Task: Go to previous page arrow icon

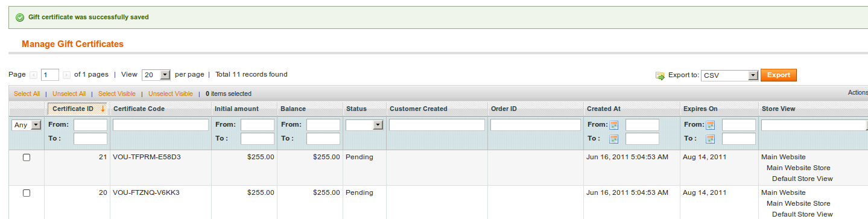Action: click(34, 75)
